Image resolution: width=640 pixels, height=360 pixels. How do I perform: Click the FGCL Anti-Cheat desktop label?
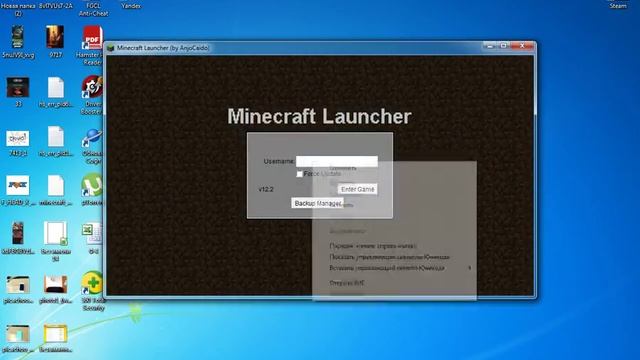pyautogui.click(x=93, y=9)
